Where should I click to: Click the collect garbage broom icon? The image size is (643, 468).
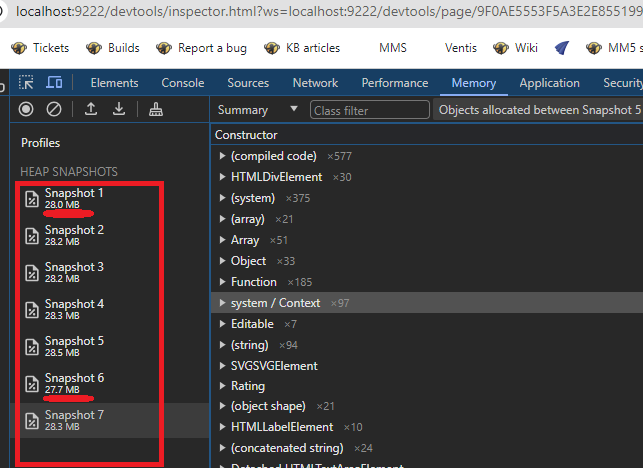[155, 109]
